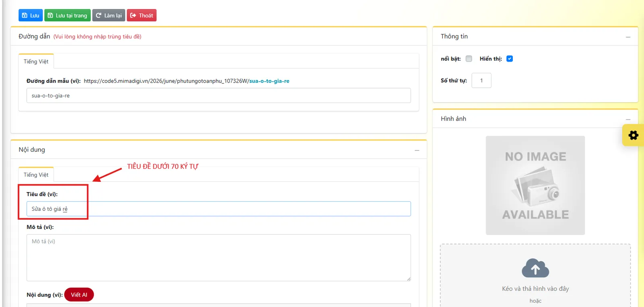Collapse the Thông tin panel
The width and height of the screenshot is (644, 307).
[628, 37]
